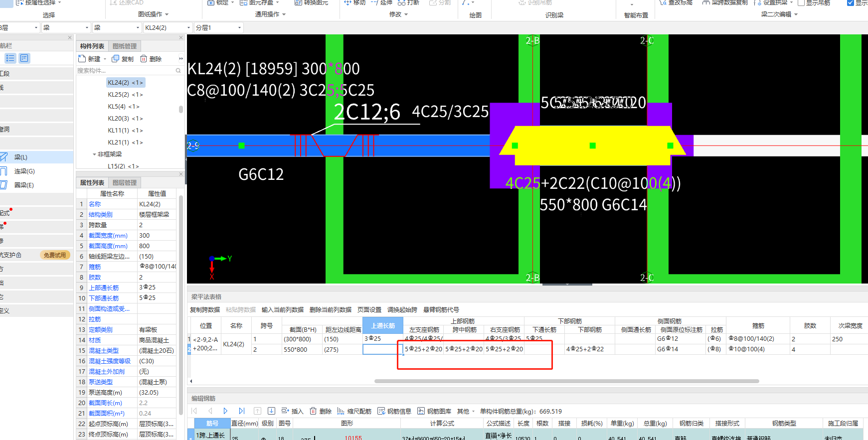Close the component list panel
Image resolution: width=868 pixels, height=440 pixels.
(181, 37)
